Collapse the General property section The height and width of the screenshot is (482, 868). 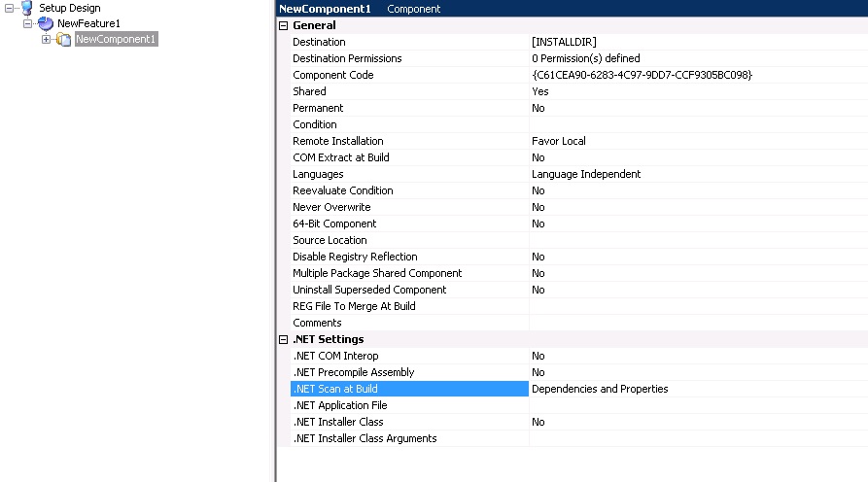tap(284, 25)
